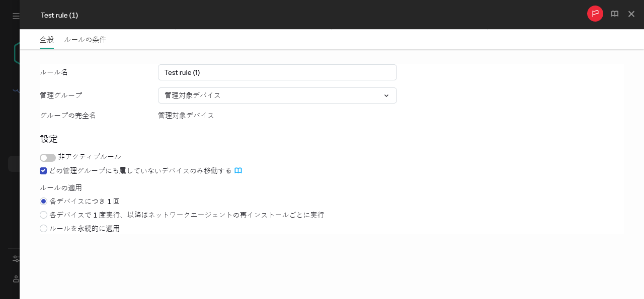Enable the 非アクティブルール toggle
The image size is (644, 299).
click(47, 157)
